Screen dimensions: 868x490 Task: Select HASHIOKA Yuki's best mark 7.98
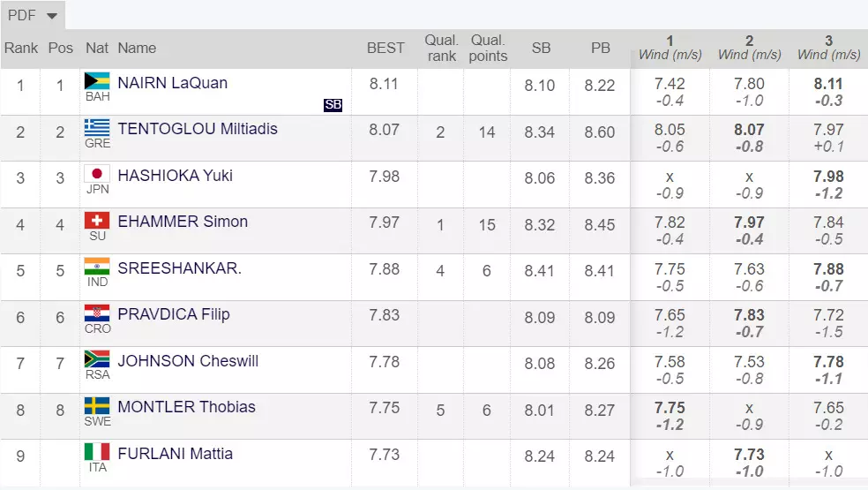pyautogui.click(x=385, y=177)
